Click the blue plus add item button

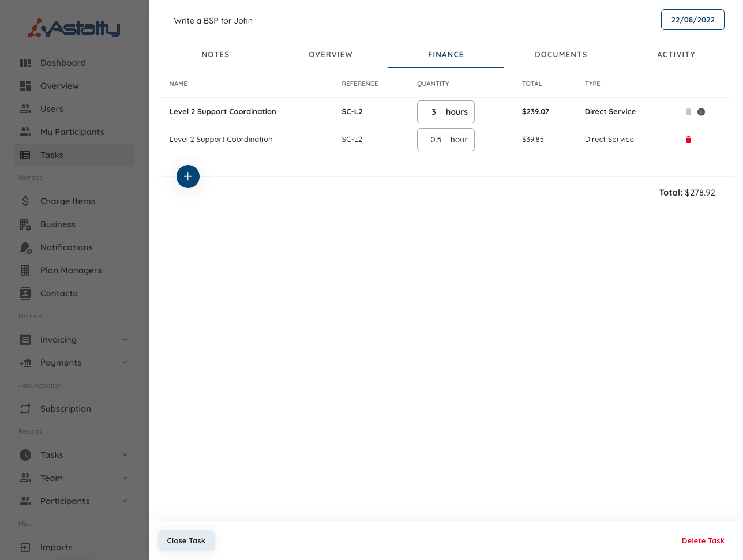coord(188,176)
